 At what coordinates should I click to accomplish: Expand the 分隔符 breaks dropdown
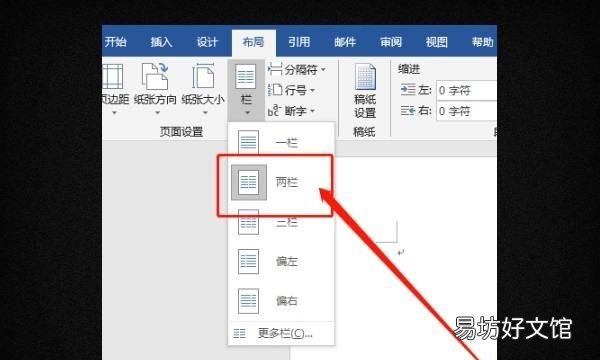click(x=297, y=70)
